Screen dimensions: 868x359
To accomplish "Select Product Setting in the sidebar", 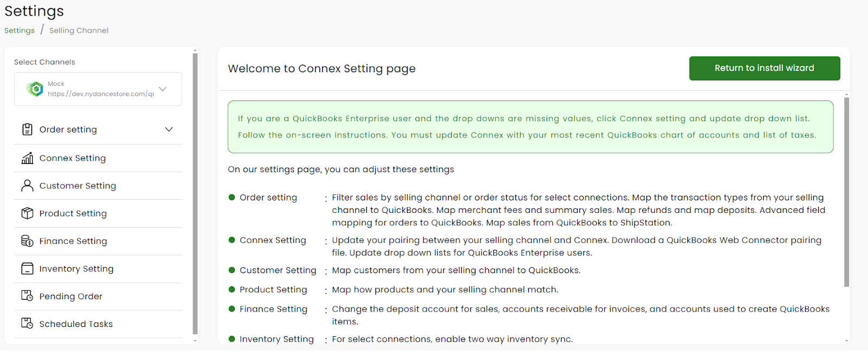I will (98, 213).
